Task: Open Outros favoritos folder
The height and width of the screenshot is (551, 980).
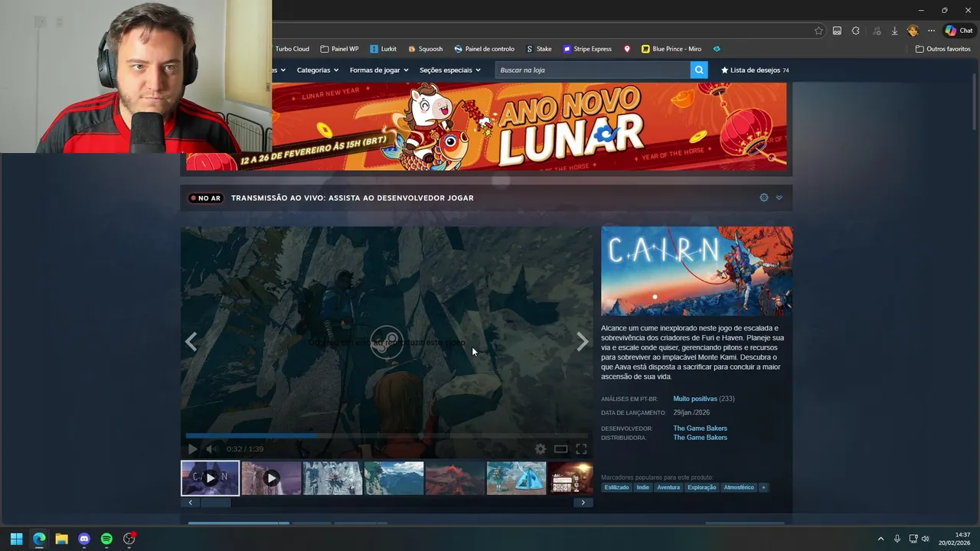Action: point(943,49)
